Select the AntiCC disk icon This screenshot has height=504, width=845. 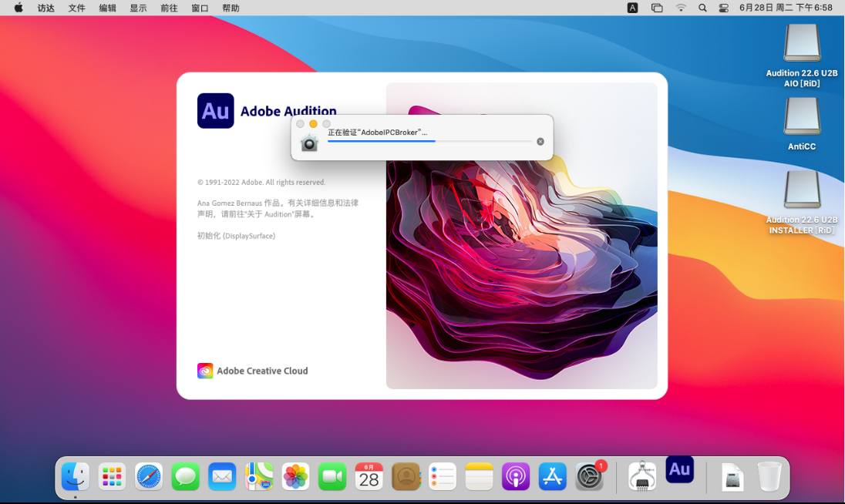click(802, 116)
